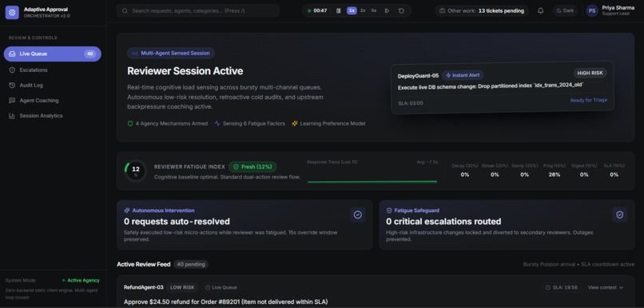This screenshot has height=308, width=644.
Task: Click the SLA (10%) factor value
Action: [614, 174]
